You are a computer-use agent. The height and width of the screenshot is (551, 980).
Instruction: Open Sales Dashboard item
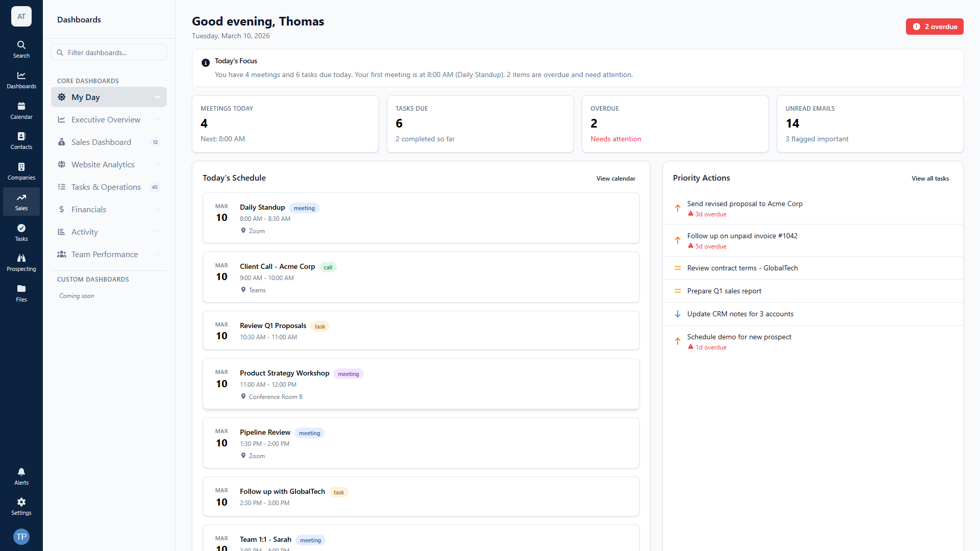pos(109,142)
